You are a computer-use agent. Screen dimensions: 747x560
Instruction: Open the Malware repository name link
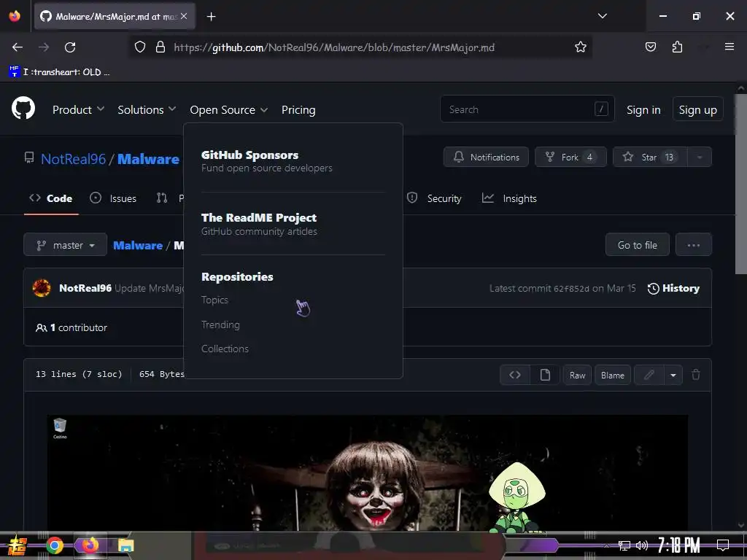point(148,159)
